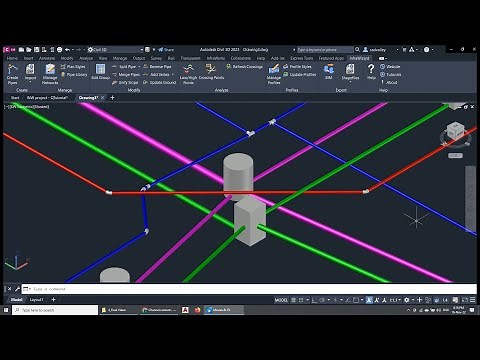The height and width of the screenshot is (360, 480).
Task: Click the Windows taskbar search box
Action: point(55,310)
